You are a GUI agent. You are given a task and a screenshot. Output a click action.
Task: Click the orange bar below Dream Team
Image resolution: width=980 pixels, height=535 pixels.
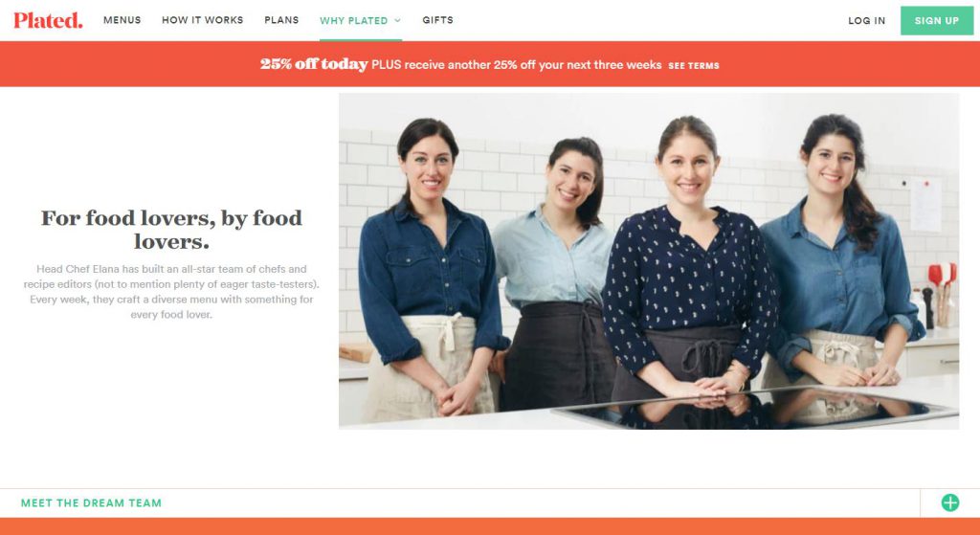click(490, 526)
